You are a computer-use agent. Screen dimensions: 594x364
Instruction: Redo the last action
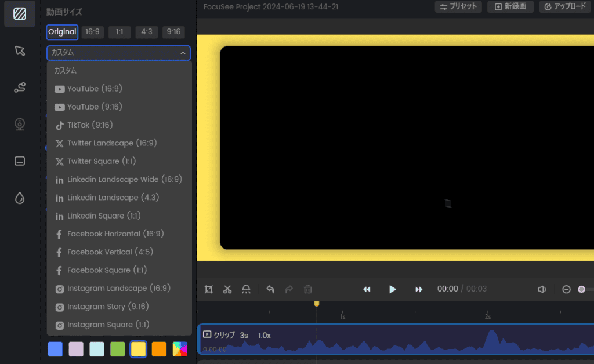(x=289, y=289)
